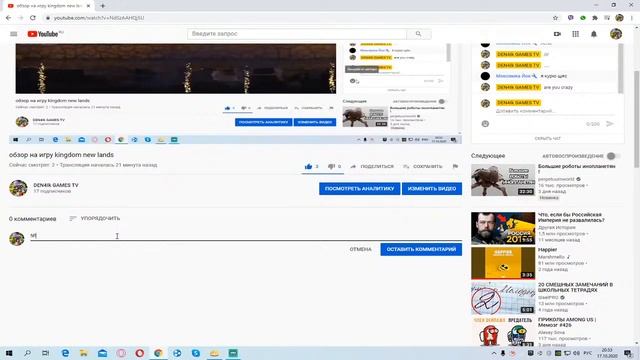Launch Edge from the taskbar

(65, 353)
